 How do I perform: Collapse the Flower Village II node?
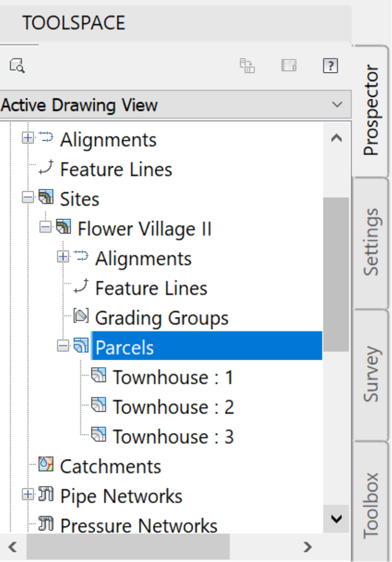[x=46, y=227]
